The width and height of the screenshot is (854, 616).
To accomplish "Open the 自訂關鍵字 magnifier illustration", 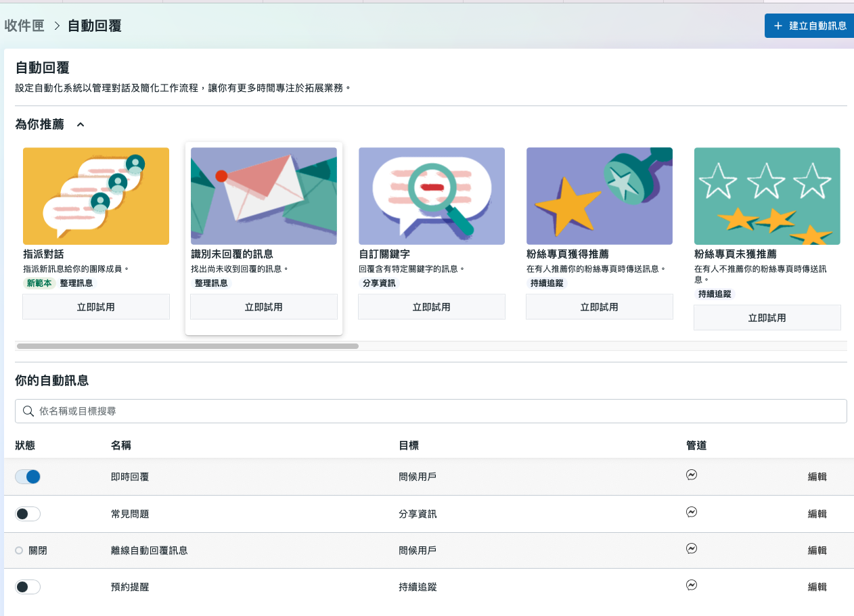I will pyautogui.click(x=432, y=196).
